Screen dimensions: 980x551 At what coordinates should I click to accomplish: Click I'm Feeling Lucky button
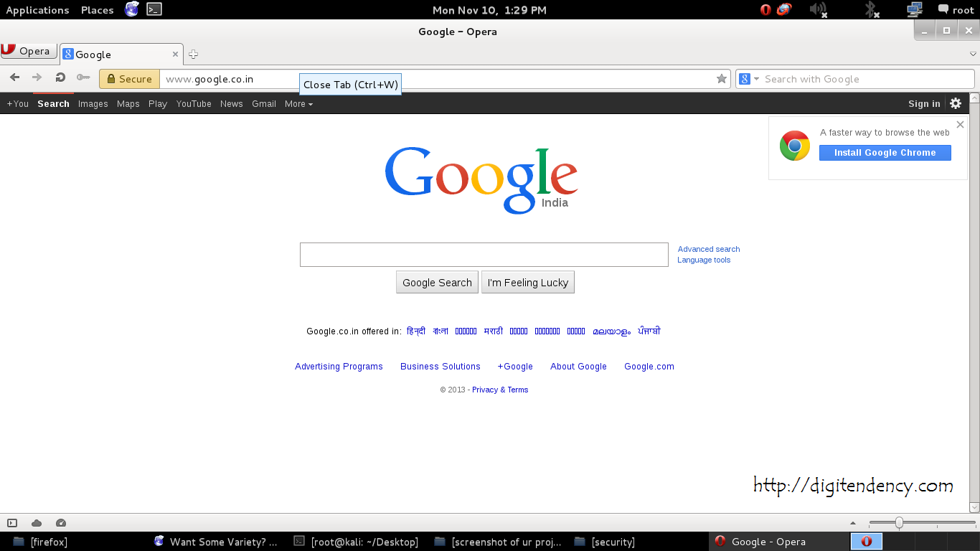coord(528,283)
